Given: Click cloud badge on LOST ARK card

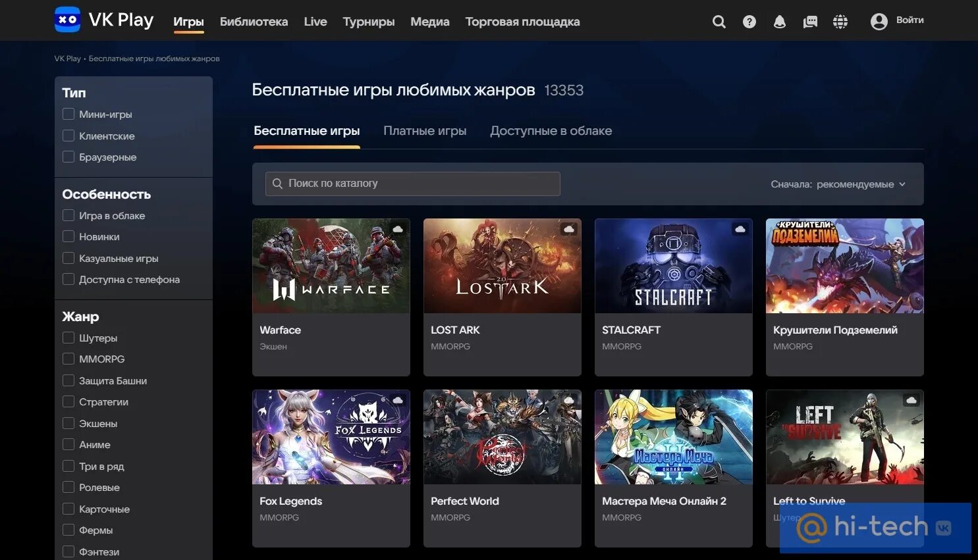Looking at the screenshot, I should pos(569,229).
